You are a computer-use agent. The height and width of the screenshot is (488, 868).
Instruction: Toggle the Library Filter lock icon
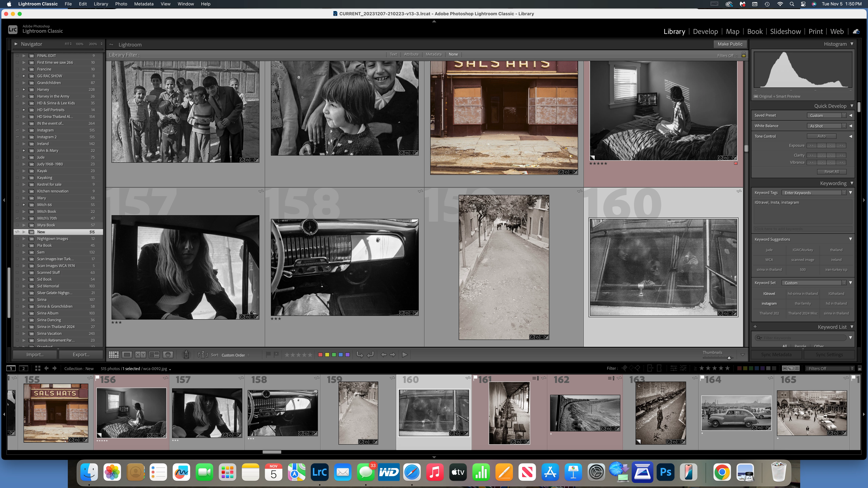click(744, 55)
